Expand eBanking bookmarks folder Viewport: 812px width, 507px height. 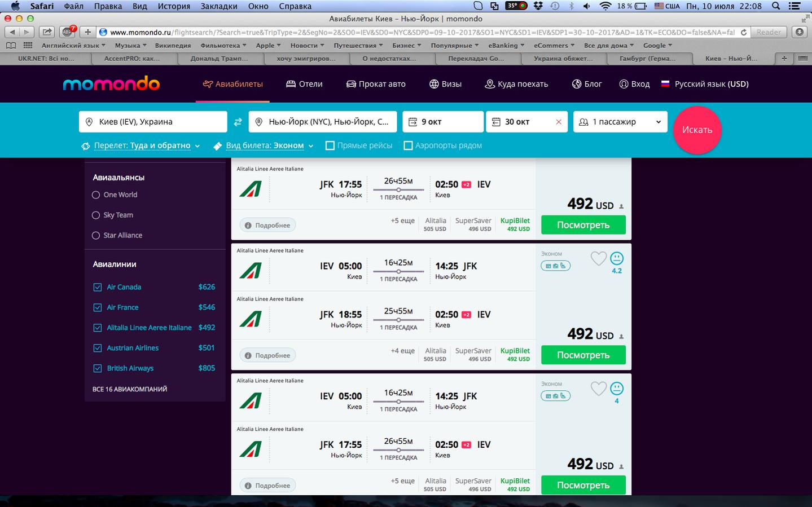click(x=506, y=45)
